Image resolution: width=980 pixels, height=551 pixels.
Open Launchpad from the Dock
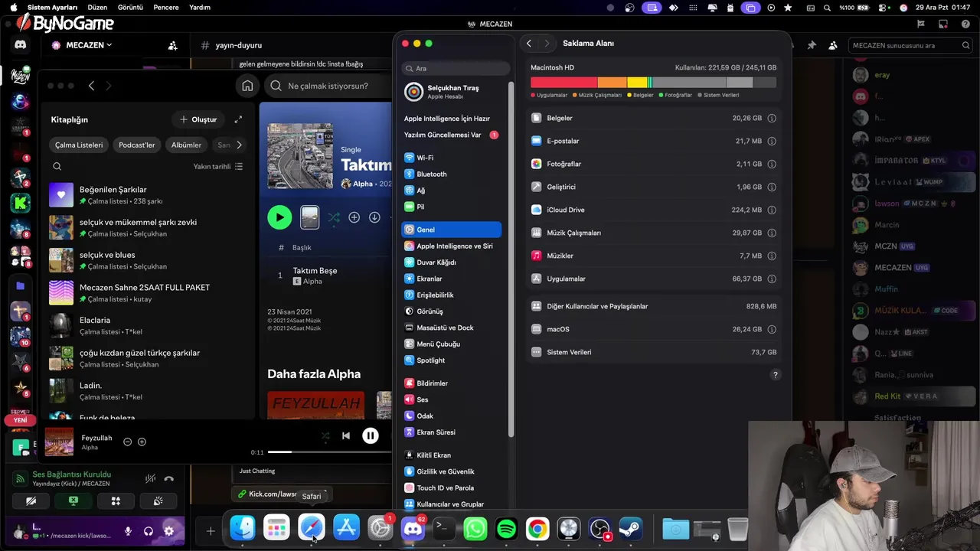(276, 528)
